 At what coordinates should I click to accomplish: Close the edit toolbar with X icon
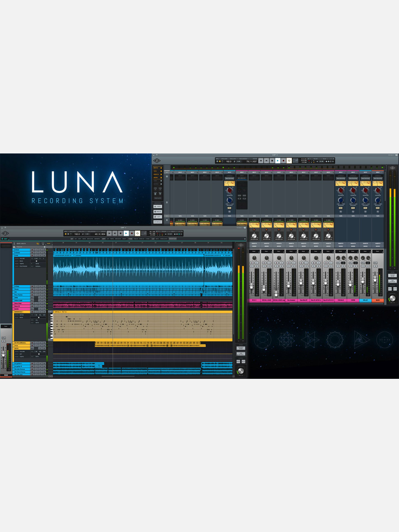pyautogui.click(x=245, y=239)
